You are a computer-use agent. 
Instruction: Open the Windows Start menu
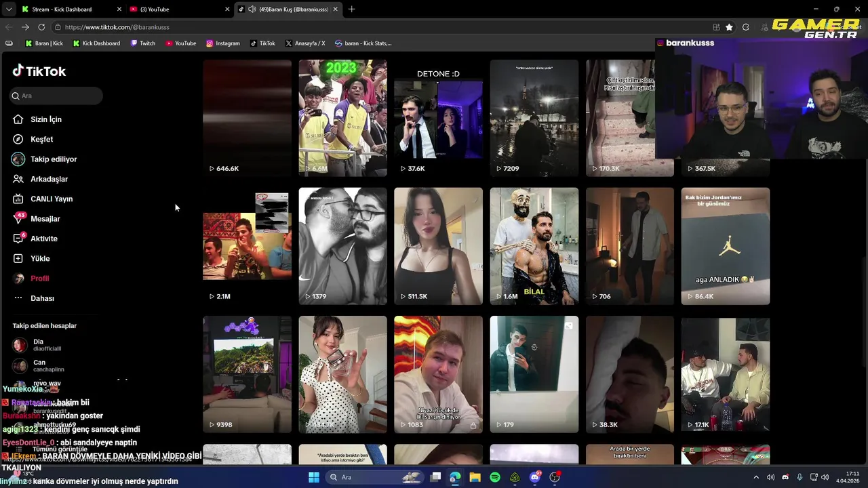(314, 477)
